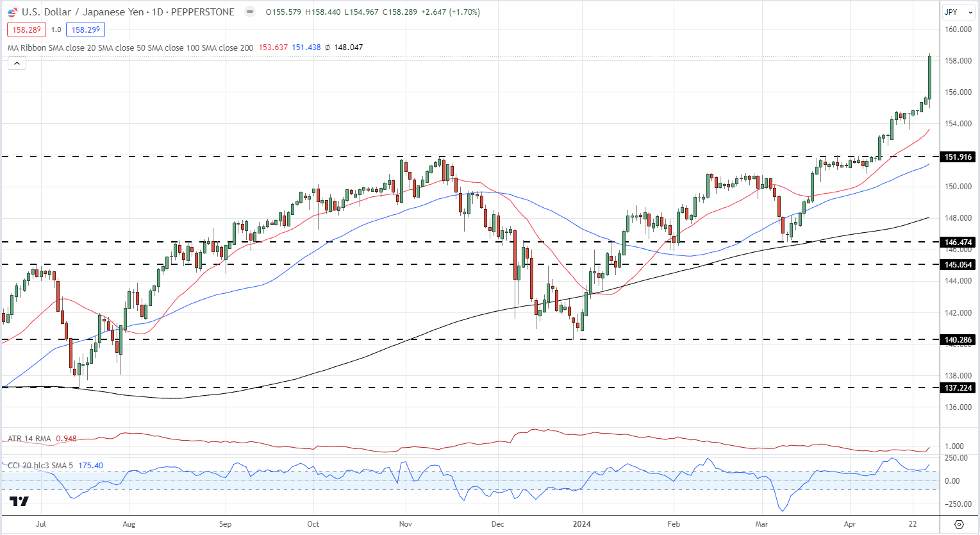The width and height of the screenshot is (980, 535).
Task: Click the Apr label on time axis
Action: coord(850,524)
